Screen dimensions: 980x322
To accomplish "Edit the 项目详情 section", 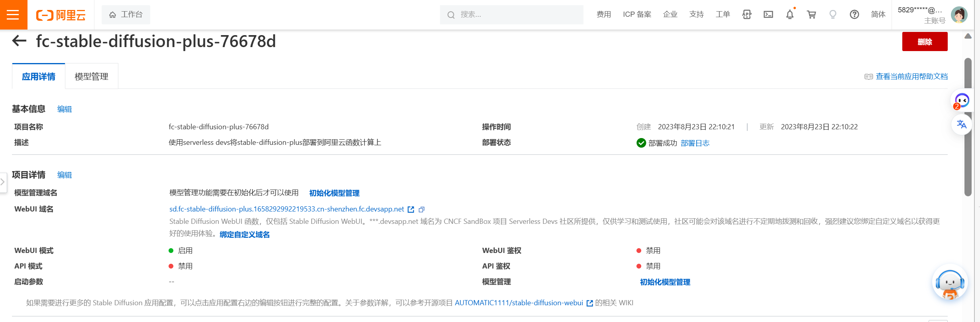I will pos(65,175).
